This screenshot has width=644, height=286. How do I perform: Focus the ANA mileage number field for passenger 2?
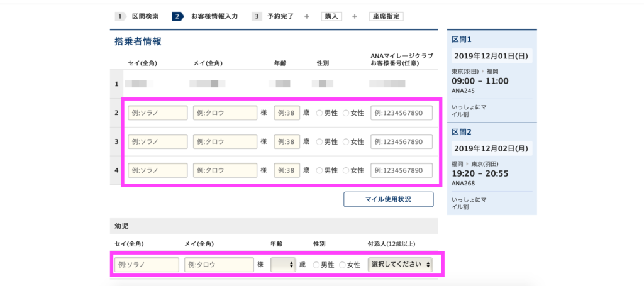(x=402, y=113)
